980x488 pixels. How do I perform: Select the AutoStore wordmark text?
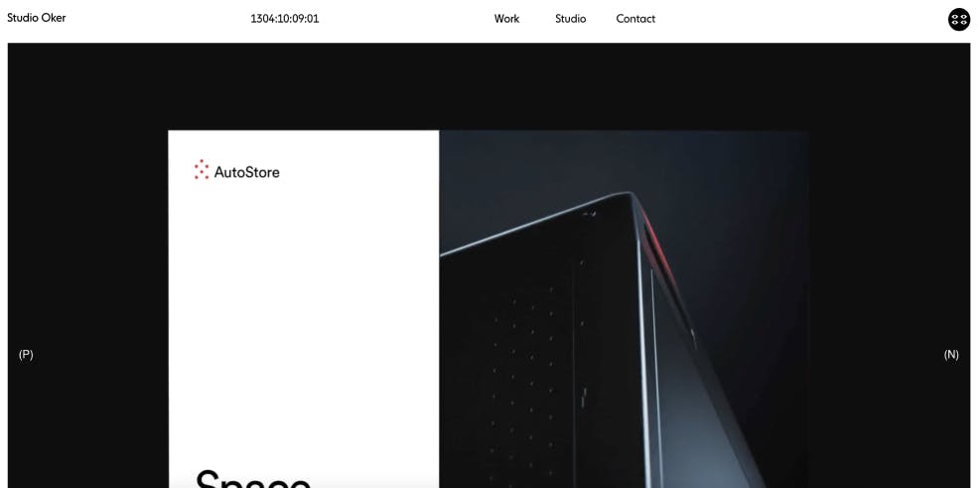coord(247,172)
